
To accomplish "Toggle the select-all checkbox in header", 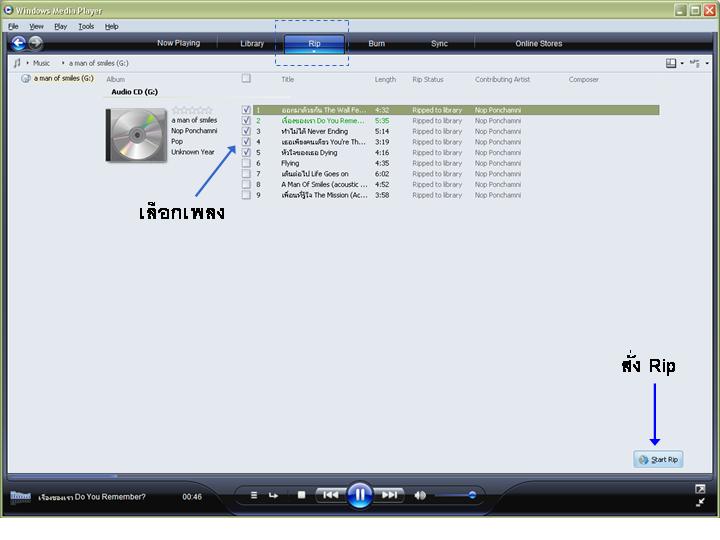I will pyautogui.click(x=246, y=79).
